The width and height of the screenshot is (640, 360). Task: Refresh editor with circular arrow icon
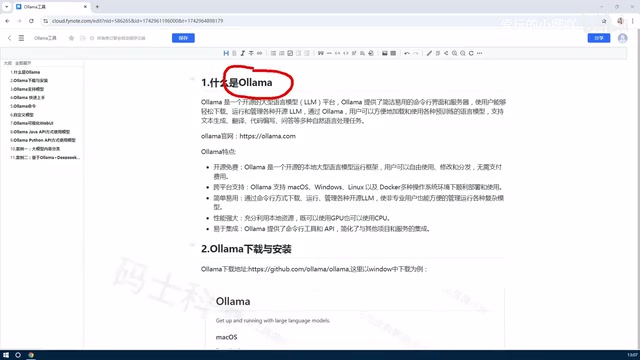pyautogui.click(x=471, y=53)
